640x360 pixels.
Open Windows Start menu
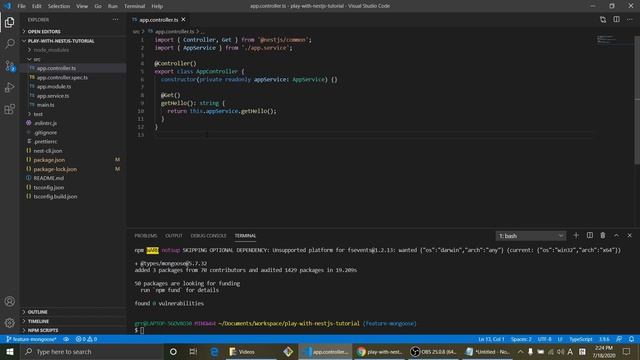click(x=10, y=351)
